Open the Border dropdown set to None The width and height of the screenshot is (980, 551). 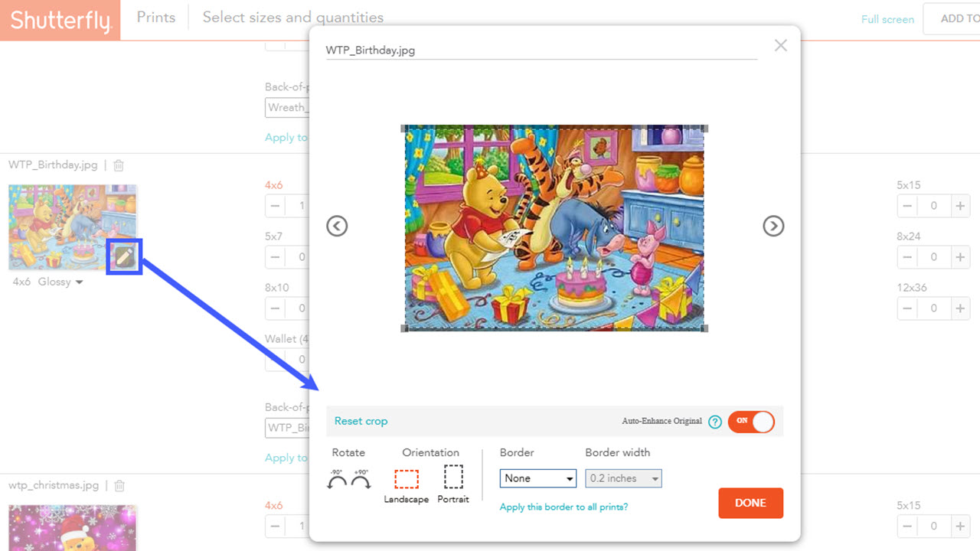[537, 478]
